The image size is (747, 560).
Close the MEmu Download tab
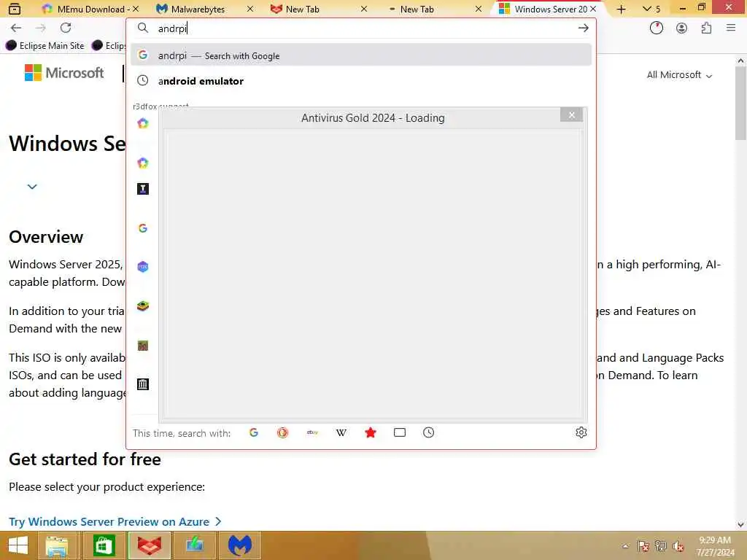(x=136, y=9)
